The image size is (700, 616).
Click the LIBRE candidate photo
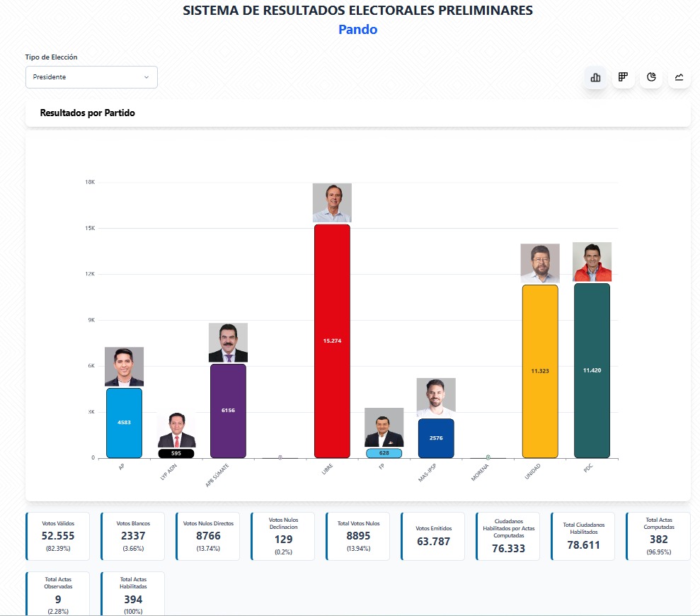point(332,203)
